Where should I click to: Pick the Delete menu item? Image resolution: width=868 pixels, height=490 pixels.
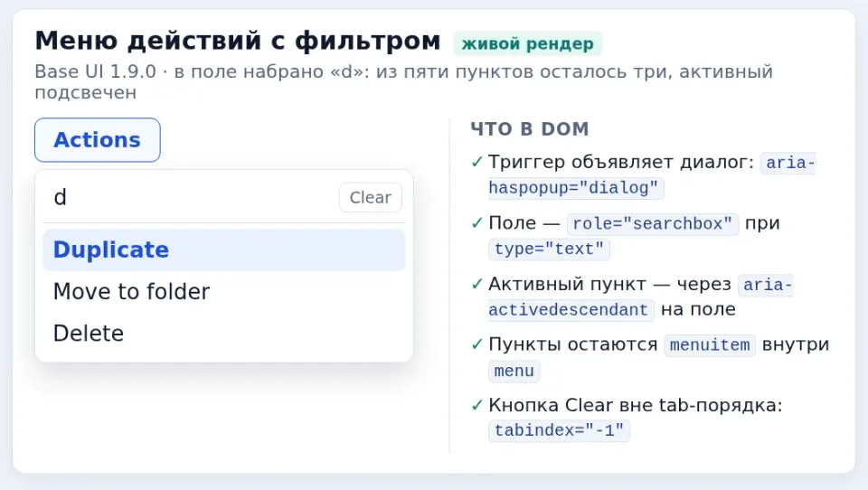point(224,334)
